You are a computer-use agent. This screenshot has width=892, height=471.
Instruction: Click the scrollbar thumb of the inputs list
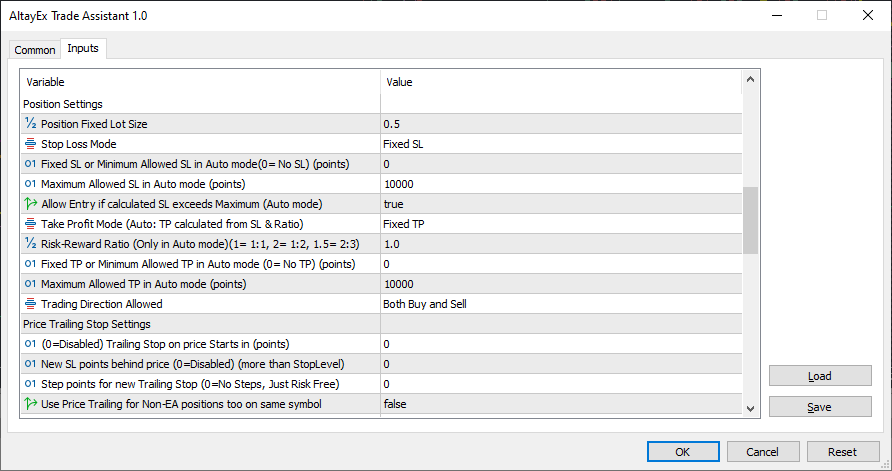750,220
